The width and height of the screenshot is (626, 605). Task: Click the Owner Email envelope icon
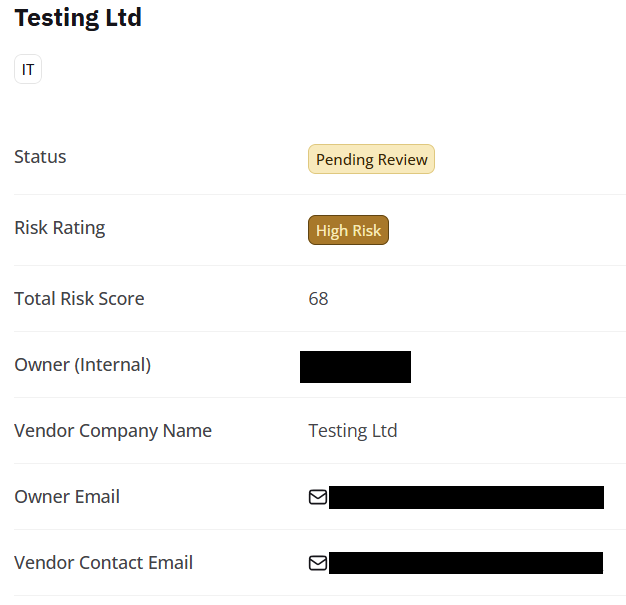[318, 497]
